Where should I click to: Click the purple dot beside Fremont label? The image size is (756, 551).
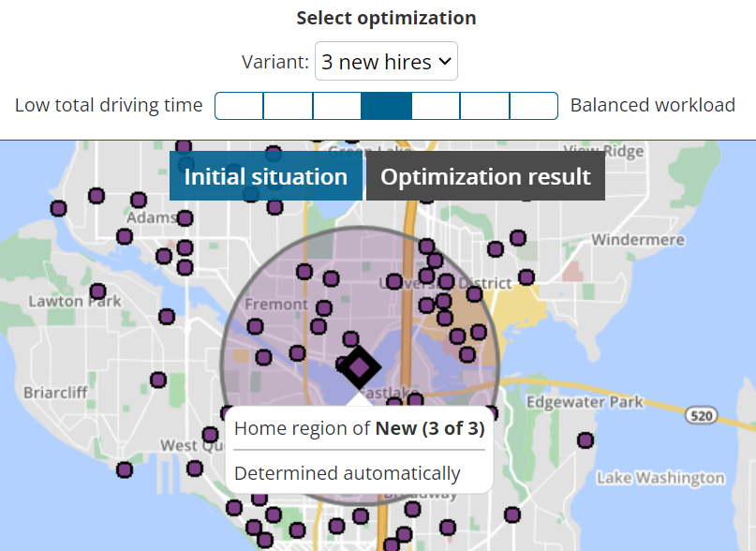pyautogui.click(x=324, y=307)
